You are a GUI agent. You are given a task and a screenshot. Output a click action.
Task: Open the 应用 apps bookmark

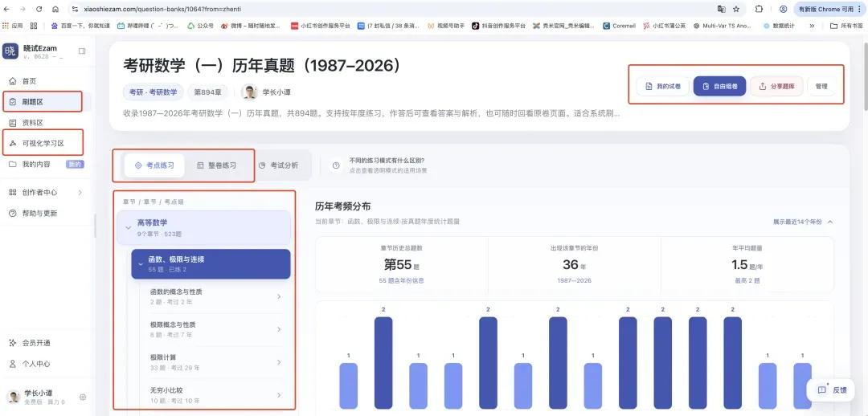[x=13, y=26]
